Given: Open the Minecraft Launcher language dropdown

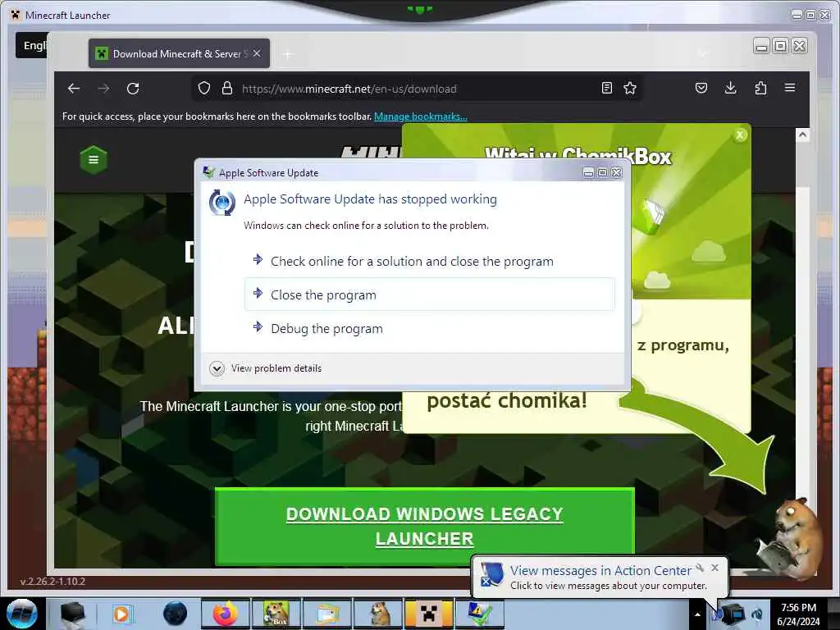Looking at the screenshot, I should (x=32, y=46).
